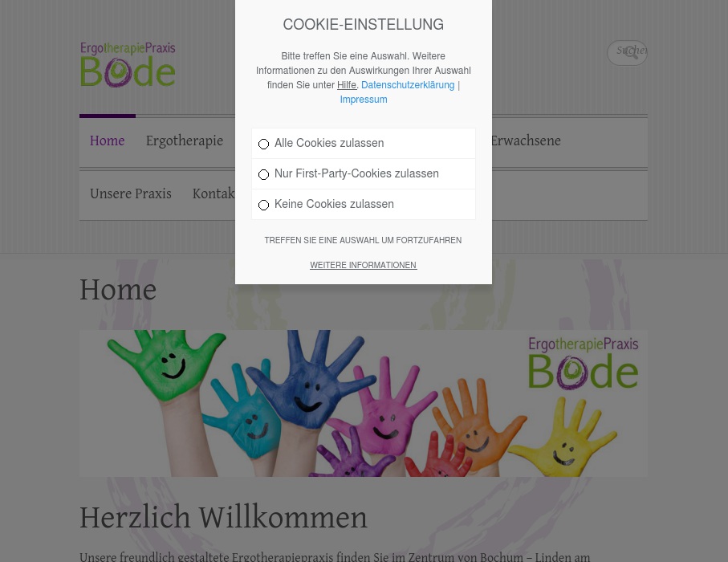Open the Datenschutzerklärung link
Viewport: 728px width, 562px height.
tap(408, 85)
